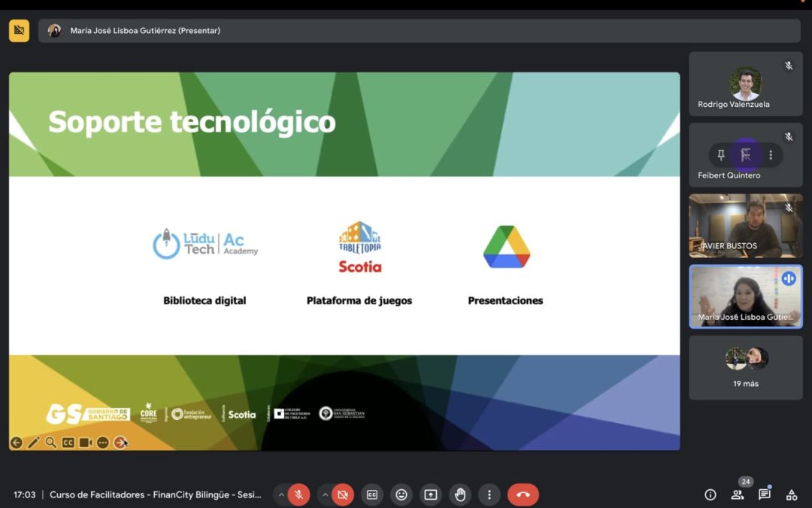This screenshot has height=508, width=812.
Task: Open the chat panel
Action: point(765,494)
